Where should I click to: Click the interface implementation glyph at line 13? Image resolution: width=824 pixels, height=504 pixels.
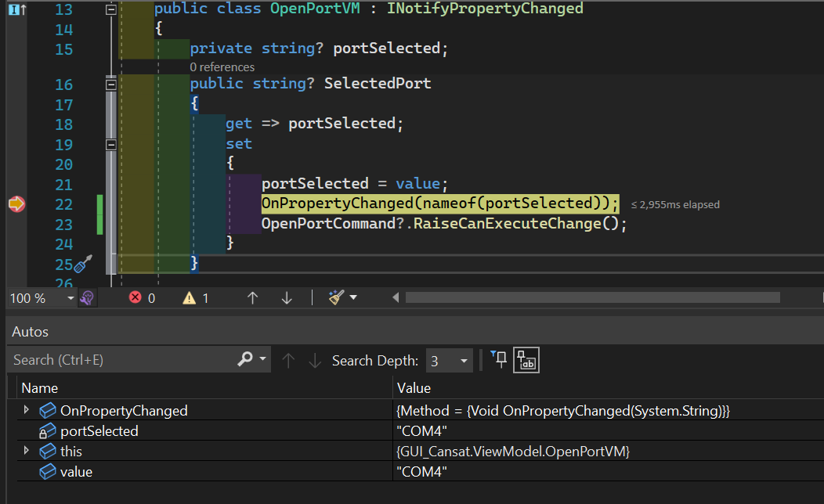[17, 9]
